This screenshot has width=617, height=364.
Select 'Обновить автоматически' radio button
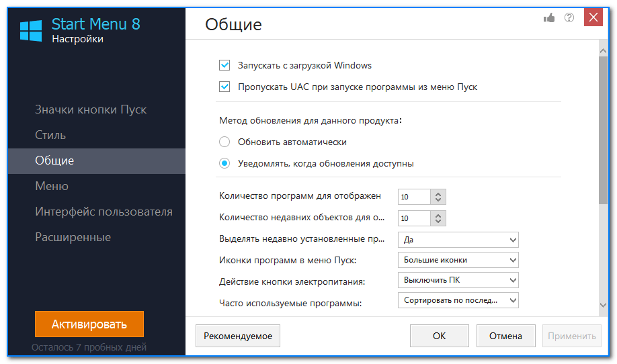point(224,142)
